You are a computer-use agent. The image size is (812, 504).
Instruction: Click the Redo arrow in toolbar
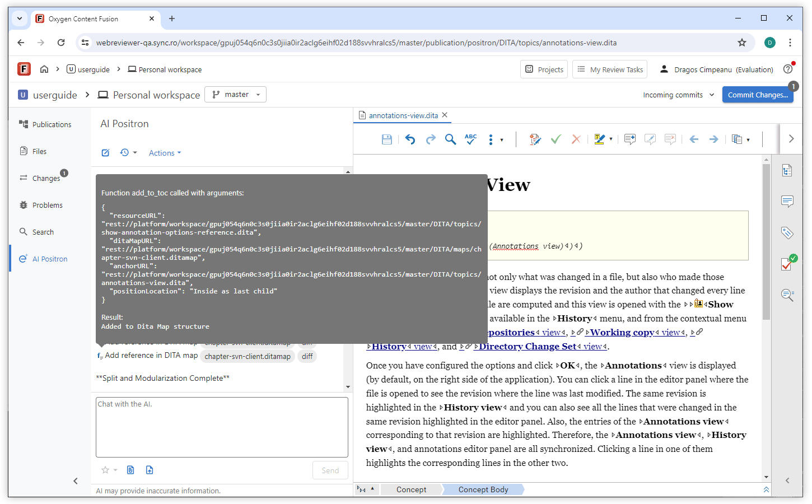coord(431,139)
